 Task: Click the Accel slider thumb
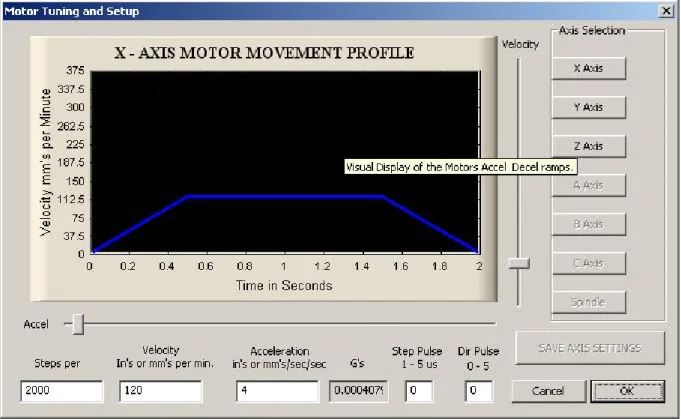pos(78,324)
